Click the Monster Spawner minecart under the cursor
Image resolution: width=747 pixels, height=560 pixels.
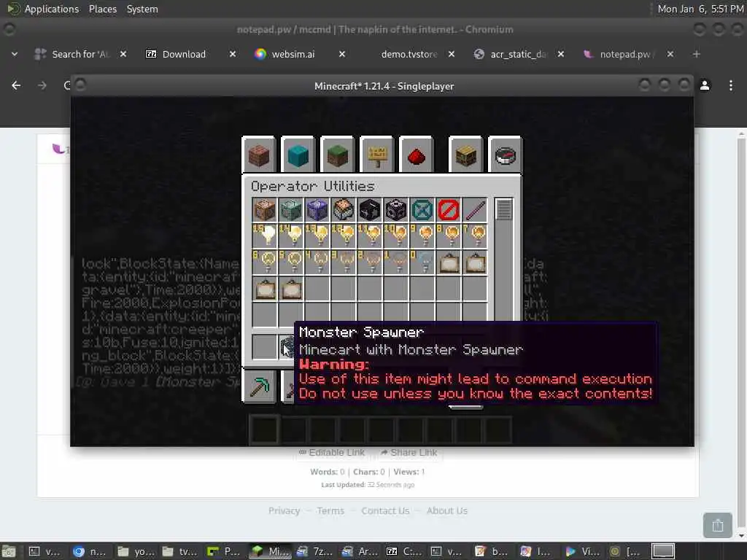(x=287, y=346)
